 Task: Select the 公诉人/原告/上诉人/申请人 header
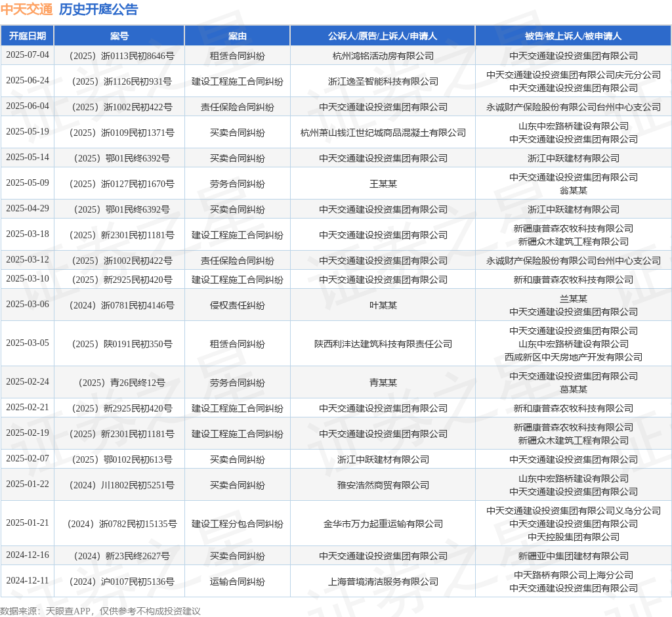383,36
